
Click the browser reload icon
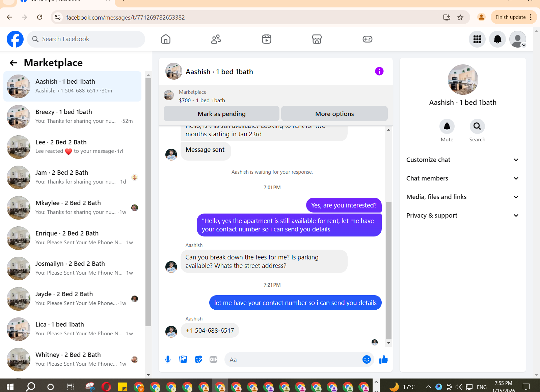click(40, 17)
